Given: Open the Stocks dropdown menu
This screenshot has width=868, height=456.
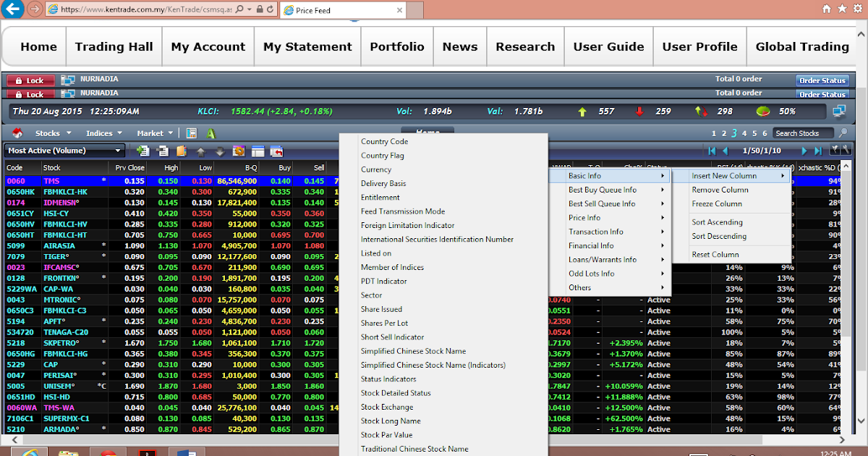Looking at the screenshot, I should click(x=53, y=133).
